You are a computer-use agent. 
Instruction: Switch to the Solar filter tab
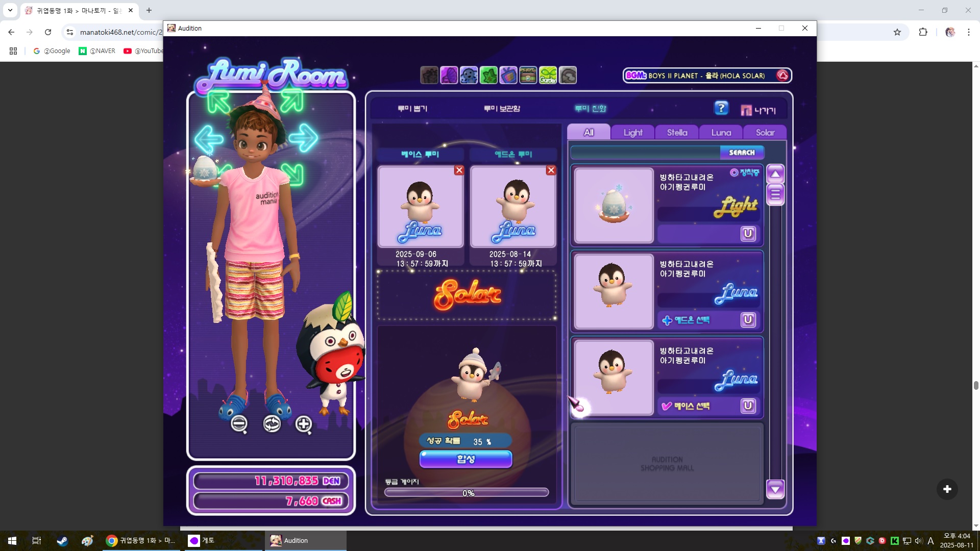(x=765, y=133)
